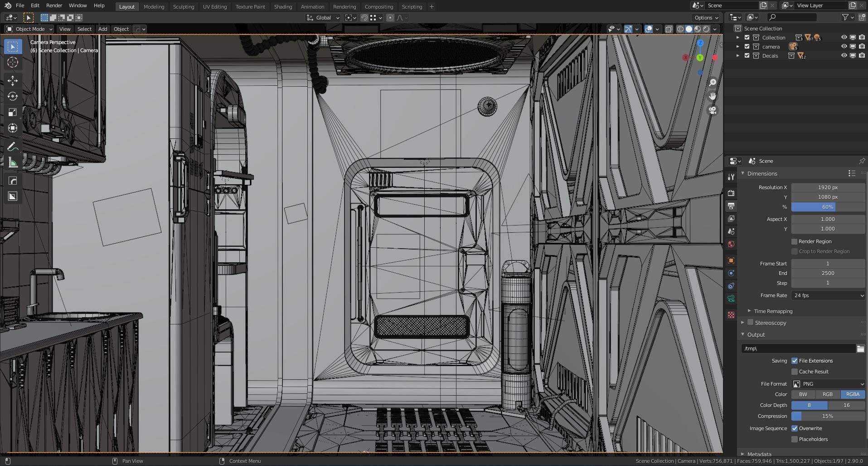The height and width of the screenshot is (466, 868).
Task: Open the viewport View menu
Action: click(65, 29)
